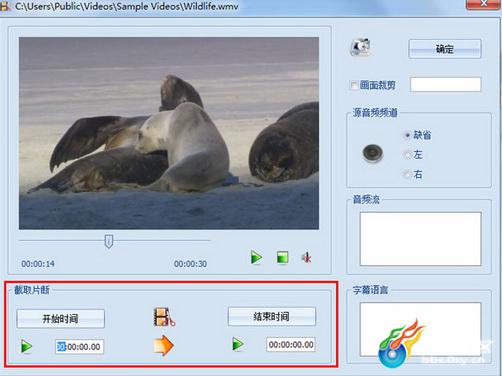The width and height of the screenshot is (502, 376).
Task: Mute audio using the red speaker icon
Action: (x=306, y=258)
